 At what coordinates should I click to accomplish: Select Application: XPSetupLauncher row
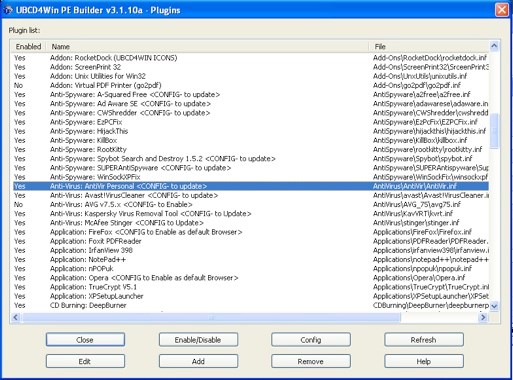(x=251, y=296)
